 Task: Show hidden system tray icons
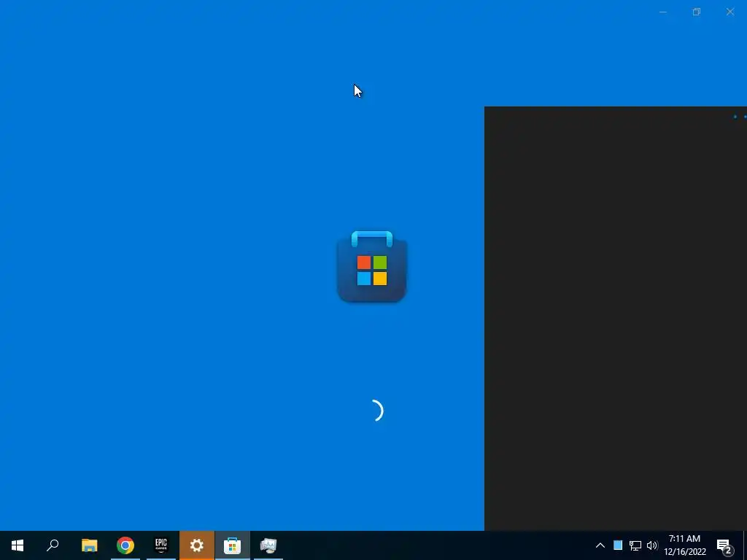click(600, 545)
